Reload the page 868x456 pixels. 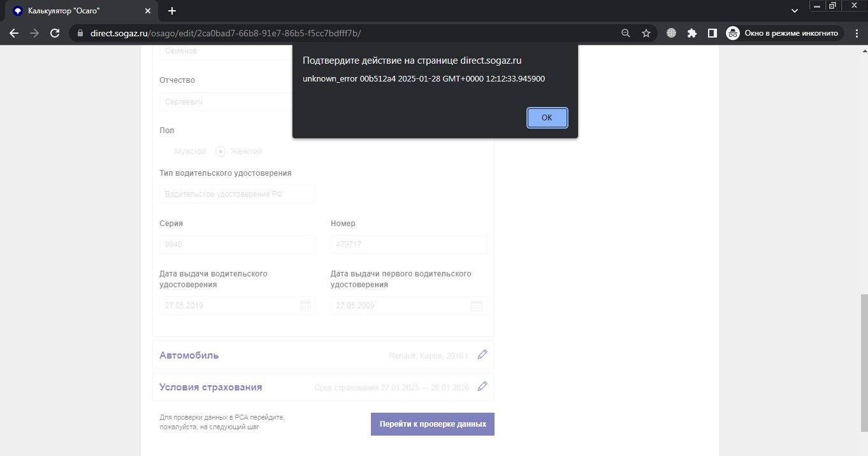pos(55,33)
